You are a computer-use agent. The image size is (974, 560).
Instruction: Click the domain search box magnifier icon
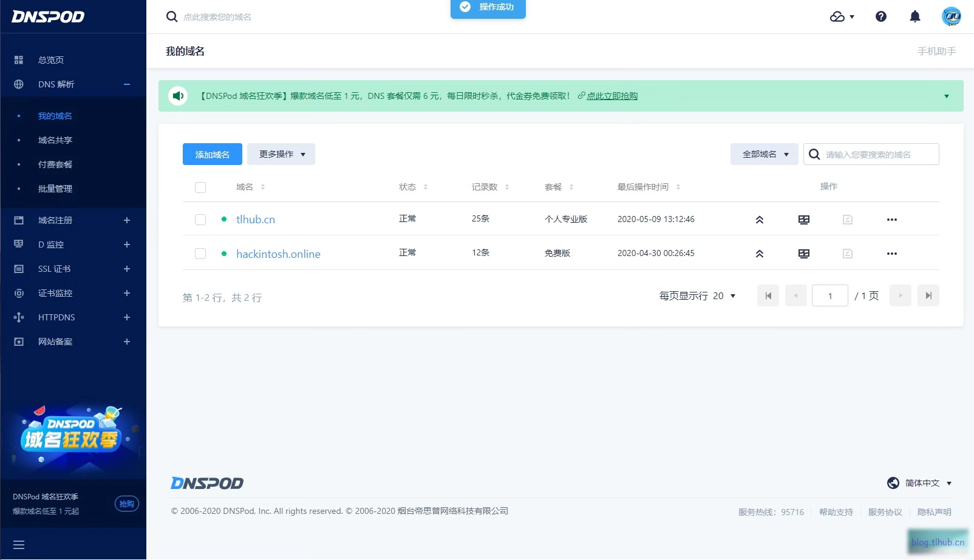click(815, 154)
